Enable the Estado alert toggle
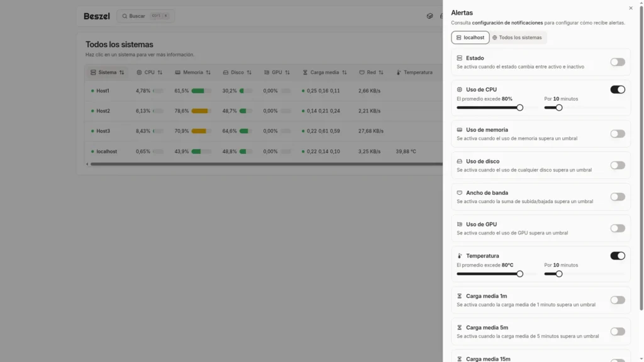 617,62
